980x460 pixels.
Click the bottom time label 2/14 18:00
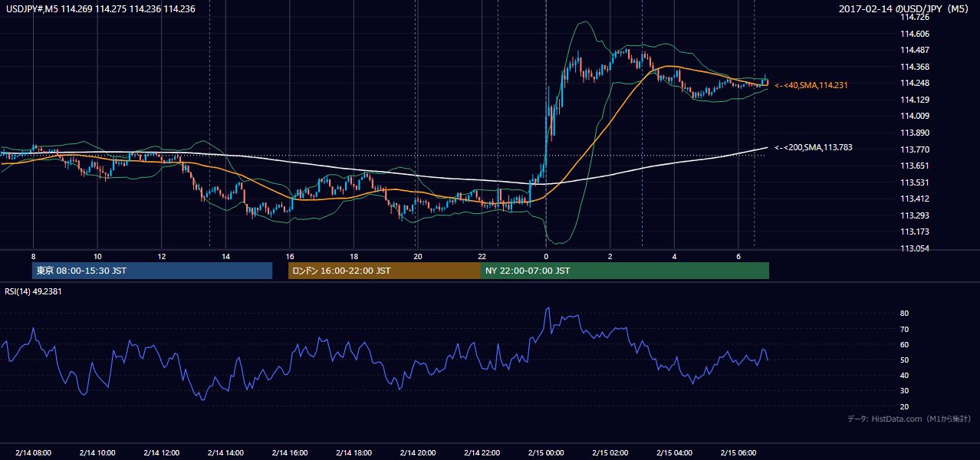pyautogui.click(x=354, y=452)
